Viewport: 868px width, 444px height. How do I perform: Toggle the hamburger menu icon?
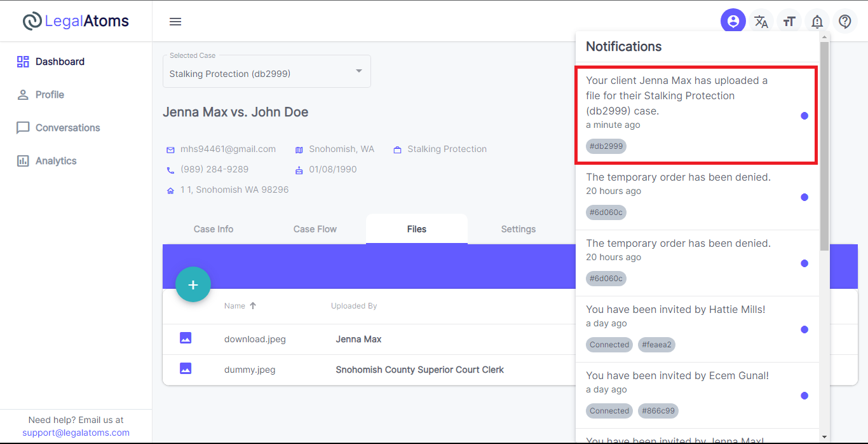[x=175, y=22]
